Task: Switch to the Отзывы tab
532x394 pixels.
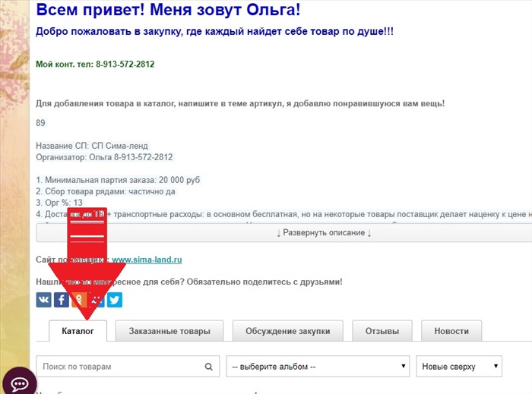Action: point(382,331)
